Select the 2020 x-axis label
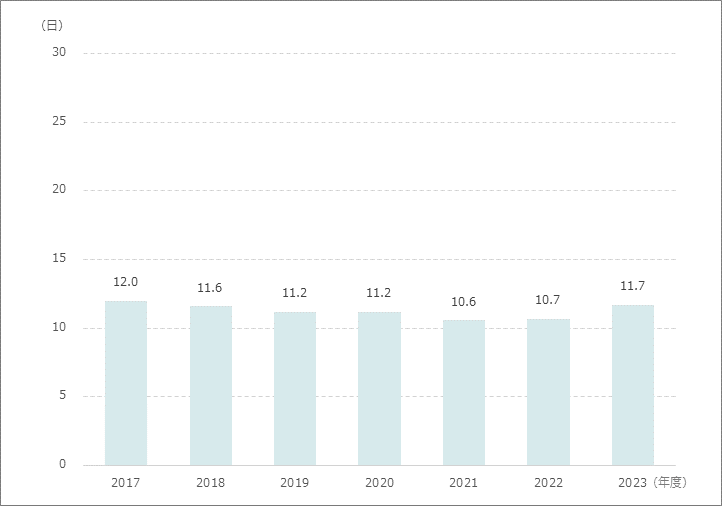The width and height of the screenshot is (722, 506). pyautogui.click(x=379, y=483)
